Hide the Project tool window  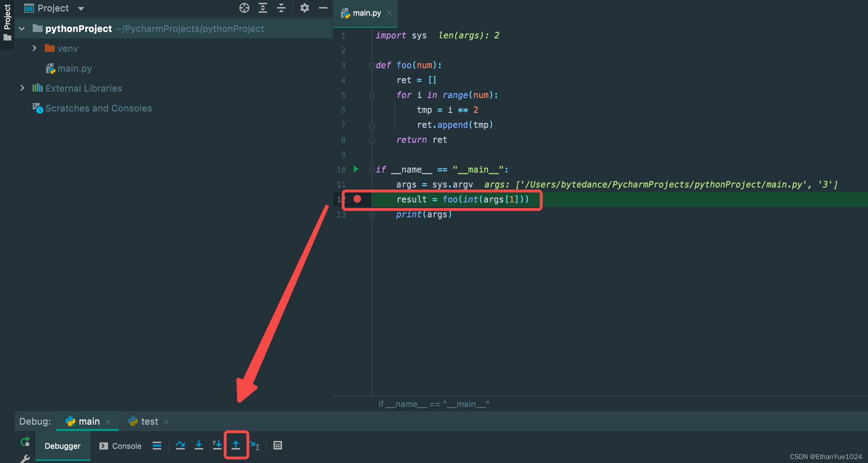(x=323, y=8)
